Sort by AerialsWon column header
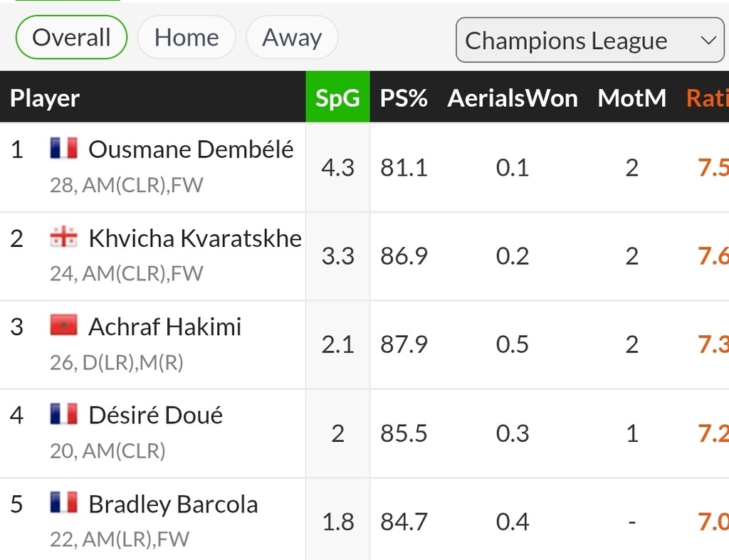This screenshot has height=560, width=729. pyautogui.click(x=513, y=97)
